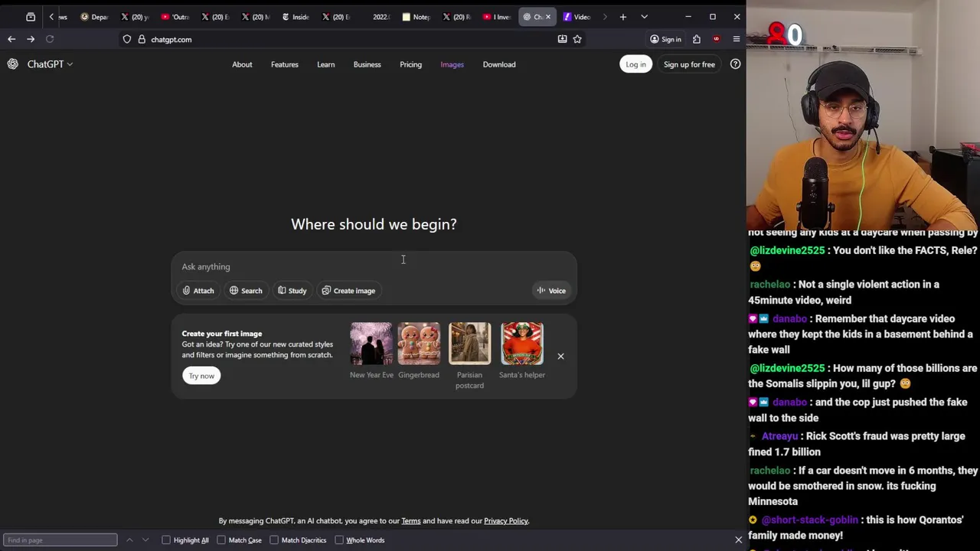This screenshot has height=551, width=980.
Task: Click Sign up for free button
Action: (689, 64)
